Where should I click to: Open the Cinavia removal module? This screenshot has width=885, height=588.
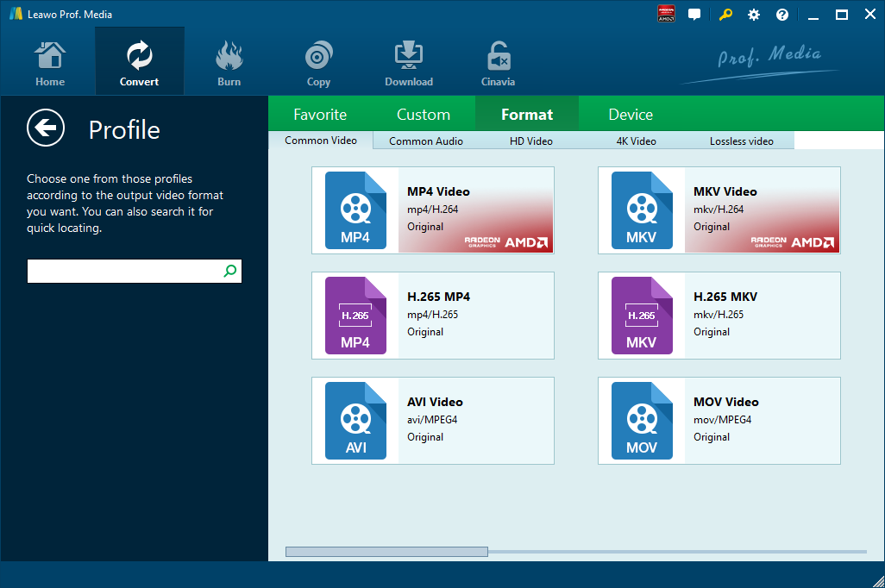(x=498, y=65)
